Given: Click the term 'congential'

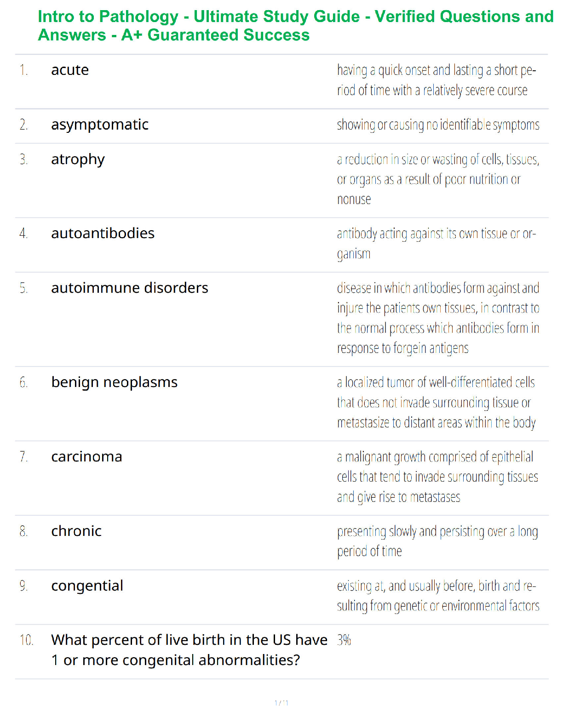Looking at the screenshot, I should [x=87, y=586].
